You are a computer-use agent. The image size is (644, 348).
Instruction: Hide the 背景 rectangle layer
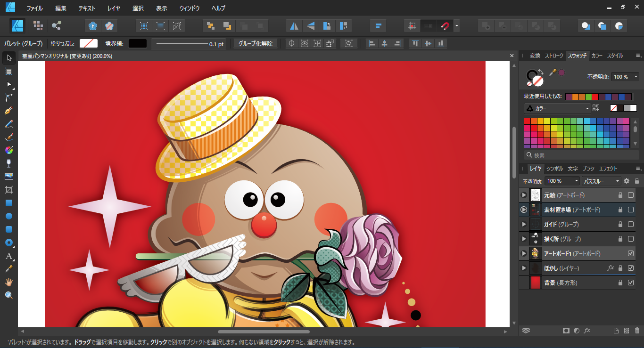(631, 283)
